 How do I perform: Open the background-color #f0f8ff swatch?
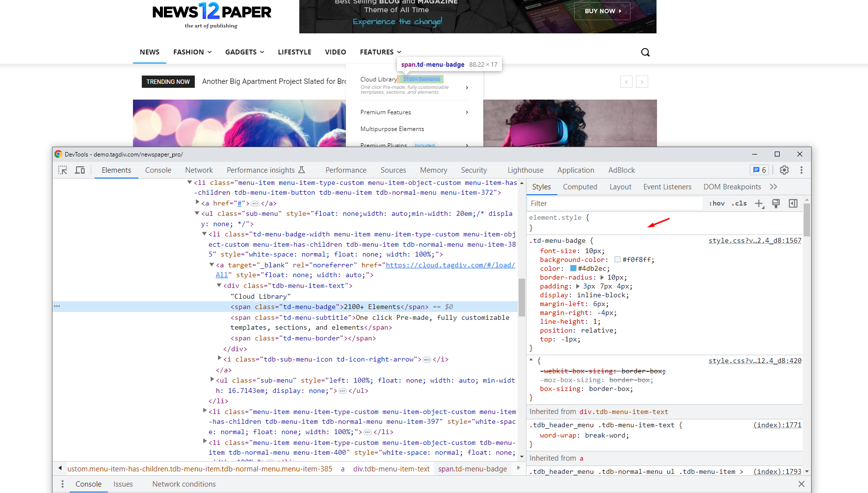pyautogui.click(x=617, y=259)
